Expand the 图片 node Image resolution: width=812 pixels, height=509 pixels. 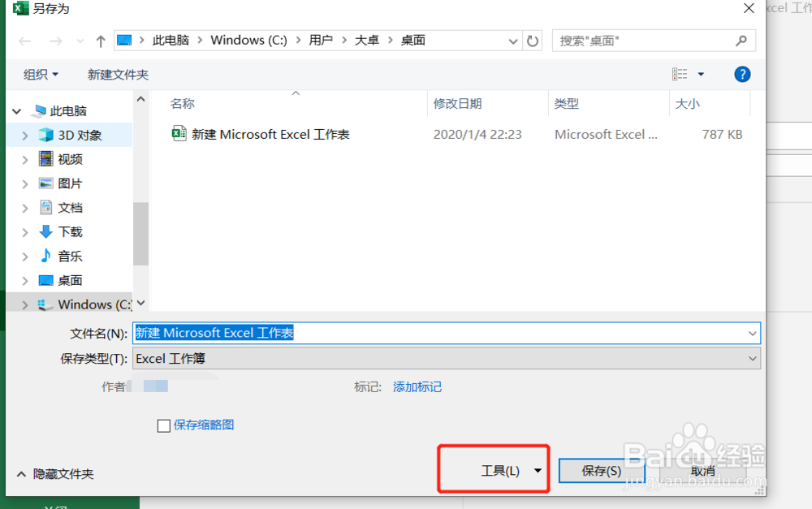click(25, 183)
